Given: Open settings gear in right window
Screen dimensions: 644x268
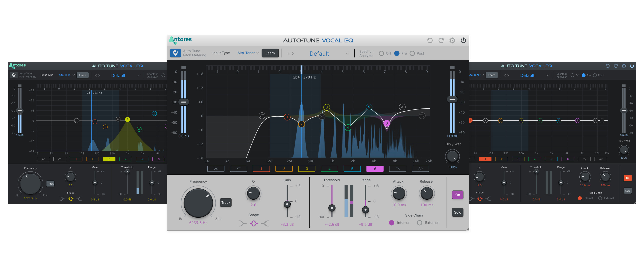Looking at the screenshot, I should (624, 66).
